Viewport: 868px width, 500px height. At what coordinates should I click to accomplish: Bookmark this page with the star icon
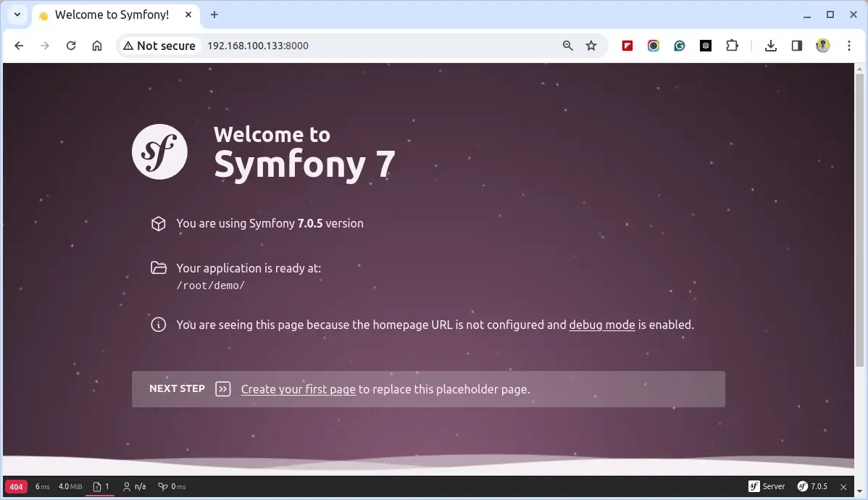(591, 46)
